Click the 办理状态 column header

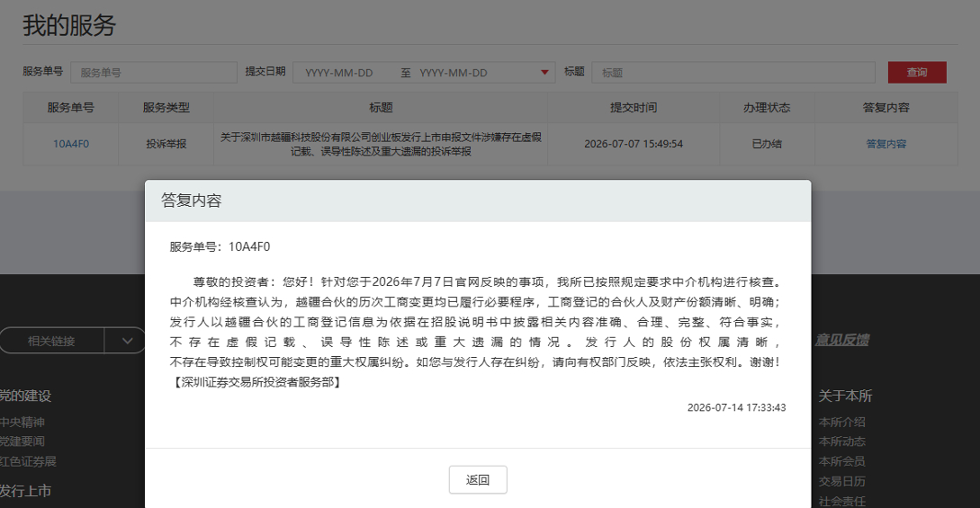coord(766,107)
